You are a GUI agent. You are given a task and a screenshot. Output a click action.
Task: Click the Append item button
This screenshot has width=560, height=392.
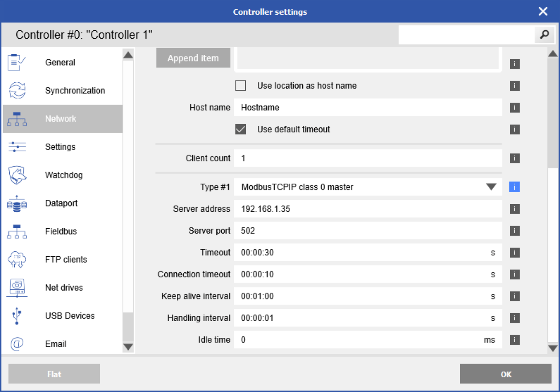click(193, 58)
